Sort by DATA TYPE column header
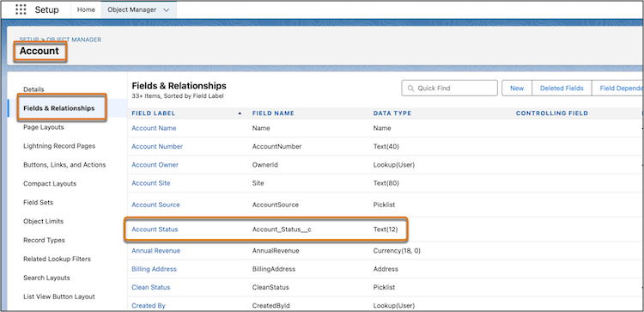 tap(392, 113)
